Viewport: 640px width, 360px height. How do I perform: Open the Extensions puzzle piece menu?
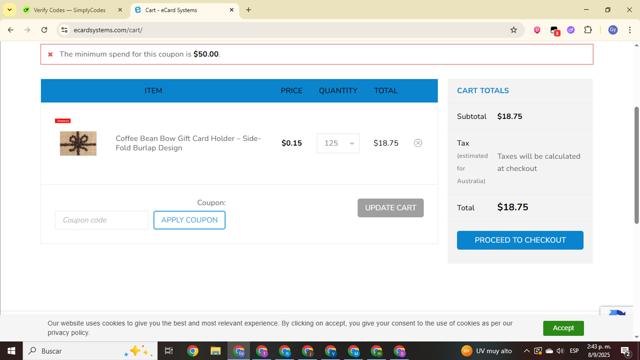(x=588, y=30)
